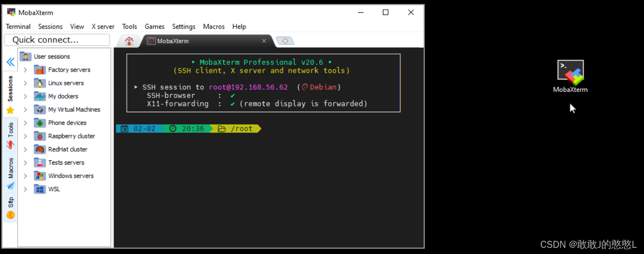This screenshot has width=644, height=254.
Task: Select the Phone devices Android icon
Action: [40, 123]
